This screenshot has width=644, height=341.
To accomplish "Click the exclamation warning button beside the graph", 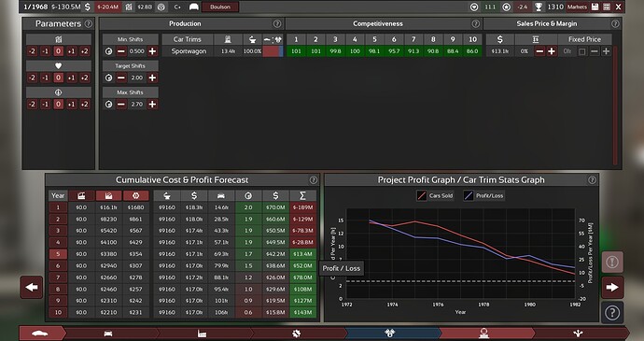I will coord(612,262).
